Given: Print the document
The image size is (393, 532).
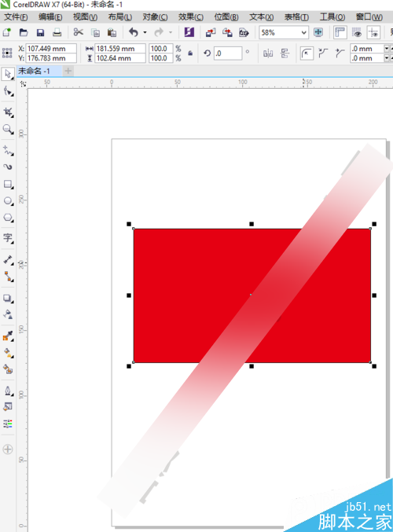Looking at the screenshot, I should click(57, 32).
